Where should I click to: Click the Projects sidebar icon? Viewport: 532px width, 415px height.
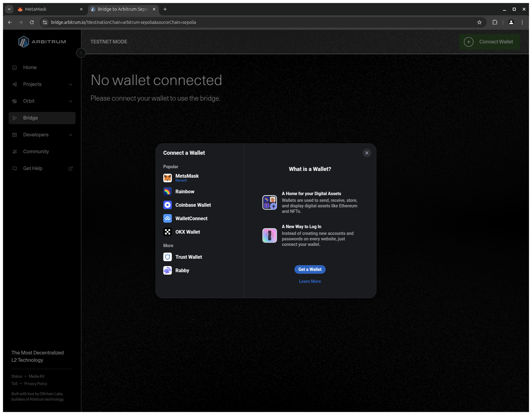[14, 84]
